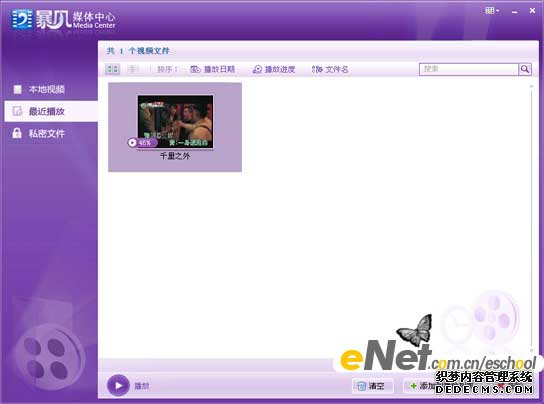Screen dimensions: 544x404
Task: Click the lock icon beside 私密文件
Action: click(x=17, y=133)
